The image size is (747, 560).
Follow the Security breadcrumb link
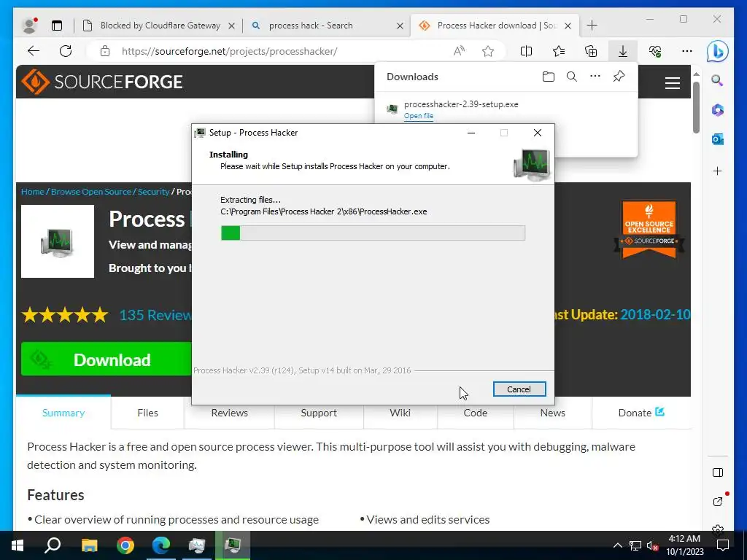coord(153,192)
